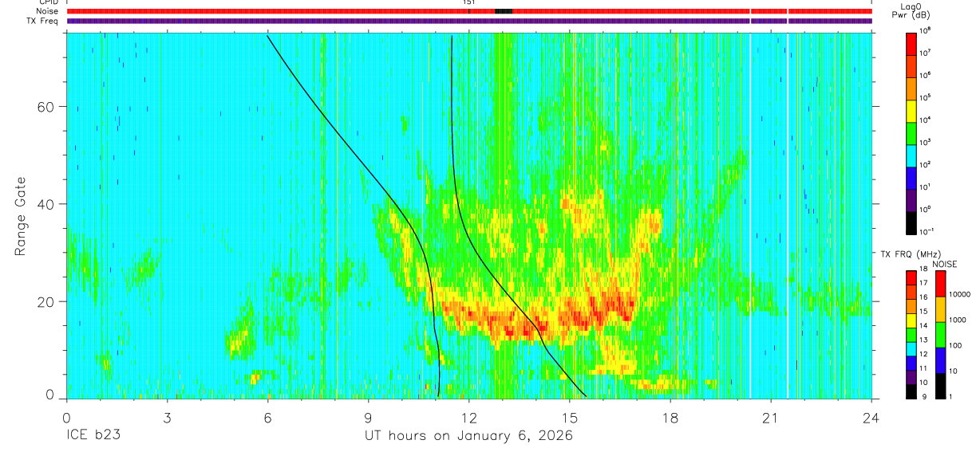This screenshot has width=980, height=452.
Task: Click the '1000' label on the NOISE colorbar
Action: 958,320
